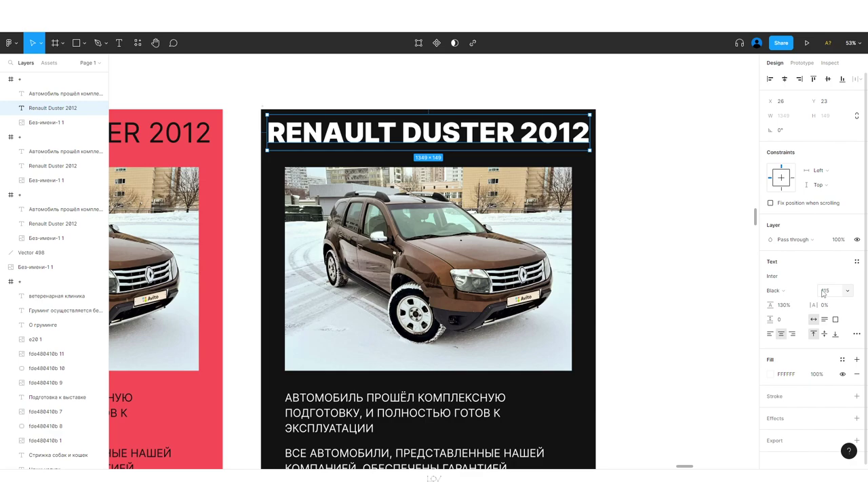Open horizontal constraint Left dropdown
This screenshot has width=868, height=488.
pyautogui.click(x=821, y=171)
